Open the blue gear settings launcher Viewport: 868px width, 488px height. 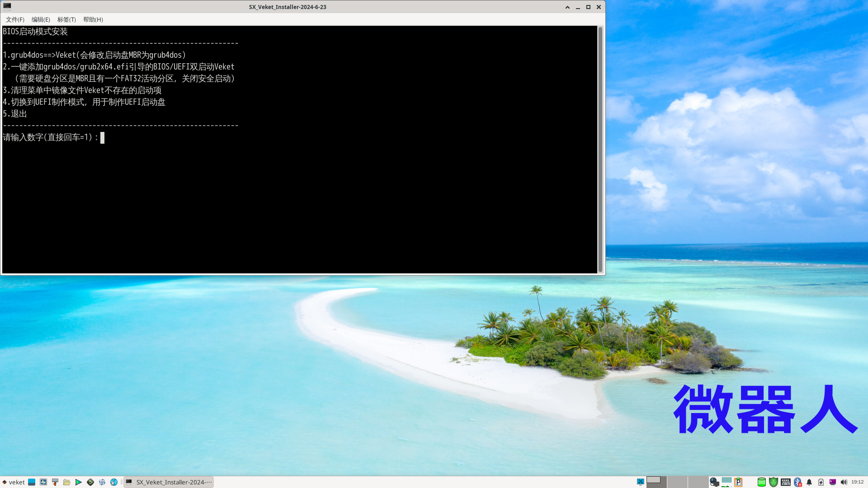102,482
